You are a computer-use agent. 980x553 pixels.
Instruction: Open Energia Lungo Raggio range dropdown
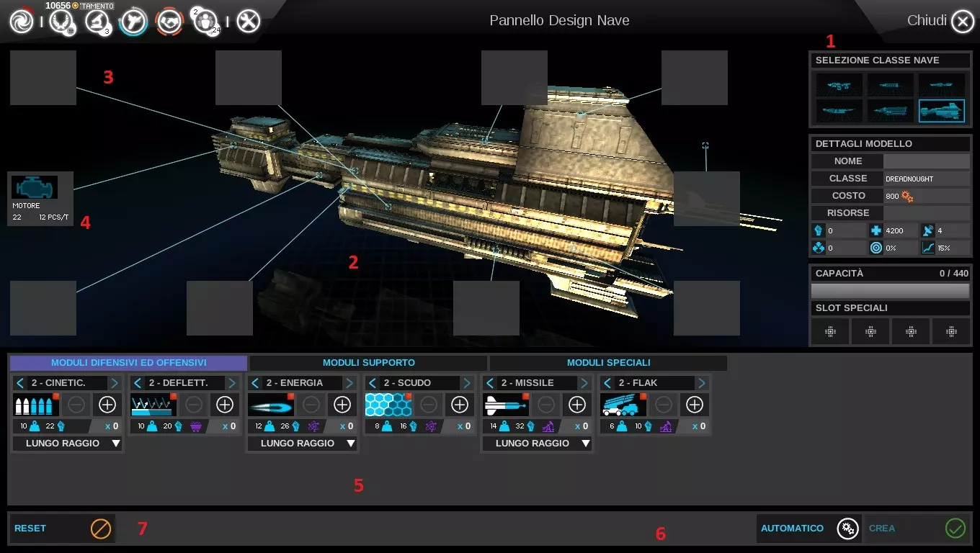tap(302, 444)
